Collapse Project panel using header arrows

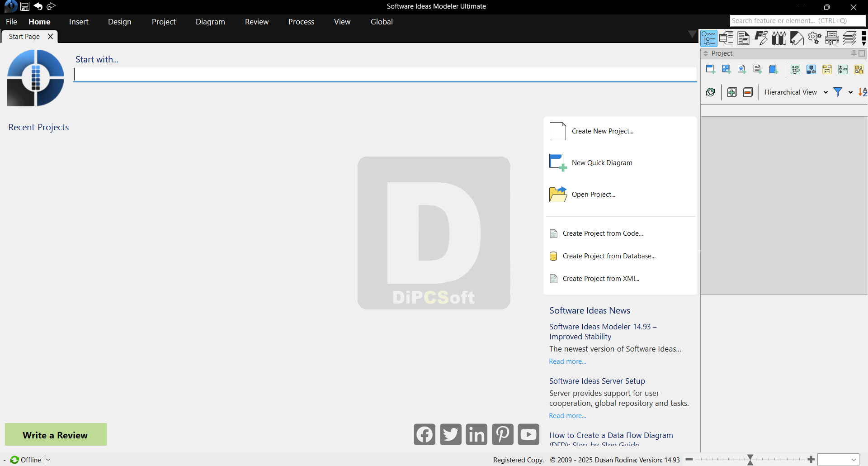click(706, 53)
